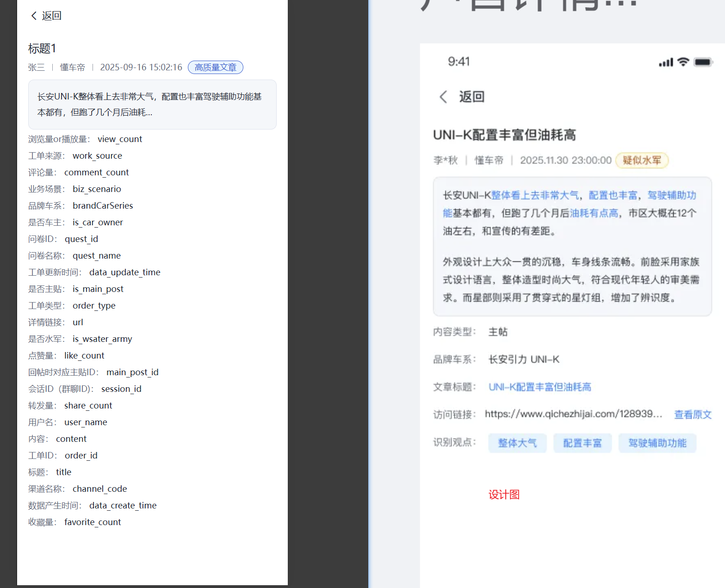The height and width of the screenshot is (588, 725).
Task: Click the timestamp 2025-09-16 15:02:16
Action: [141, 68]
